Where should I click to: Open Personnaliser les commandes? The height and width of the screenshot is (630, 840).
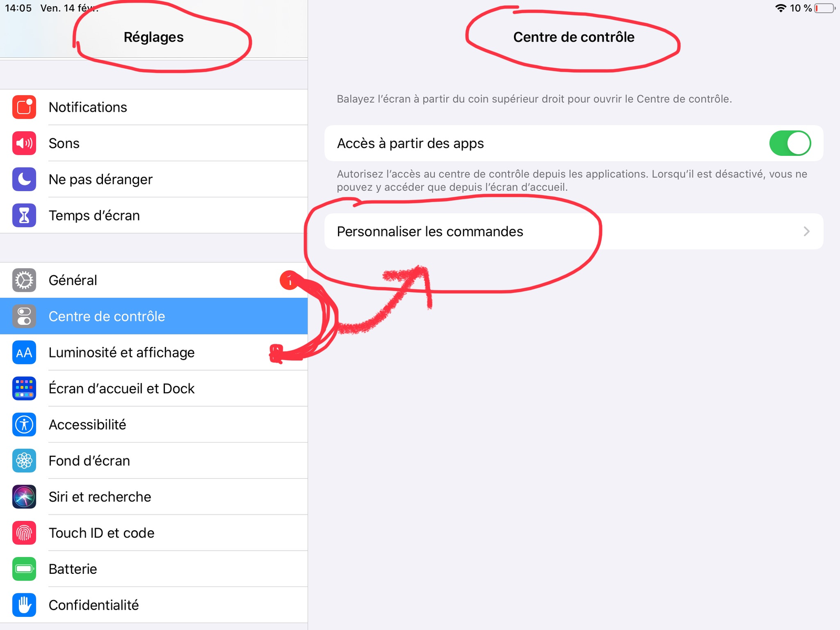574,232
